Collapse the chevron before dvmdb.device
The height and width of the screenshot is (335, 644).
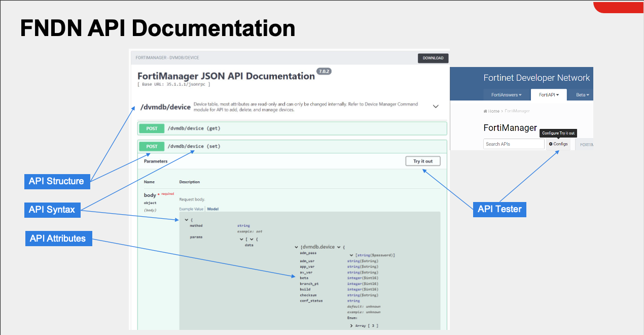coord(297,247)
